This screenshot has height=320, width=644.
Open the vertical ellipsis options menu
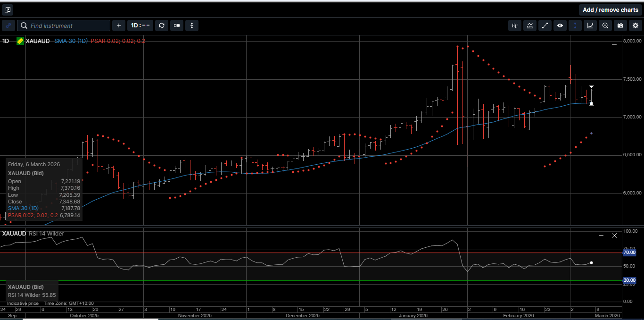click(192, 25)
